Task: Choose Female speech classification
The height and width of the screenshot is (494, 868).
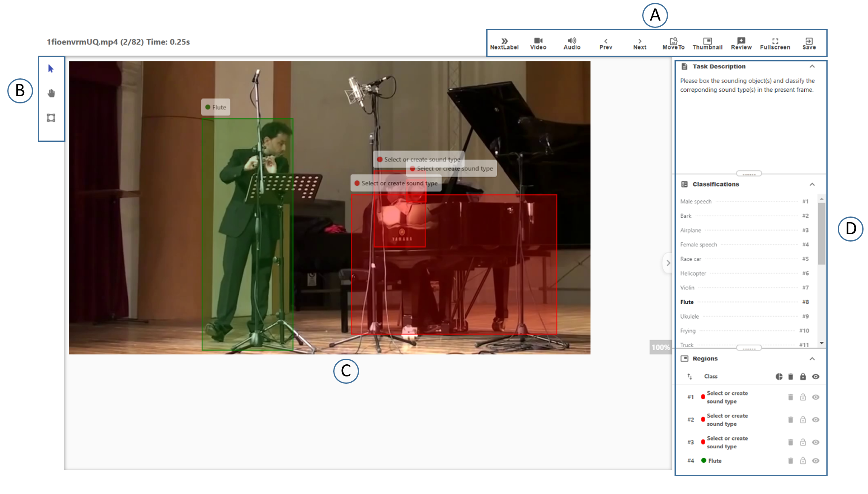Action: click(x=744, y=245)
